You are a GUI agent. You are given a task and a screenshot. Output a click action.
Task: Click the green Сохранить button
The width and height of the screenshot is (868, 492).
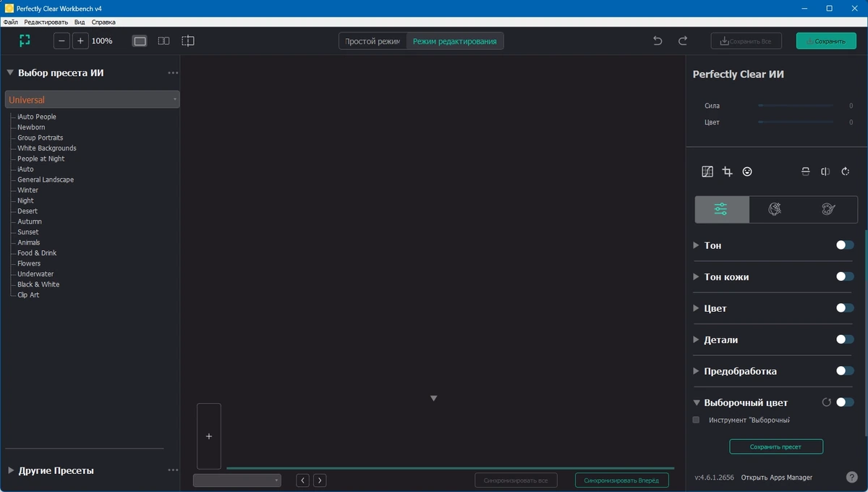[826, 41]
